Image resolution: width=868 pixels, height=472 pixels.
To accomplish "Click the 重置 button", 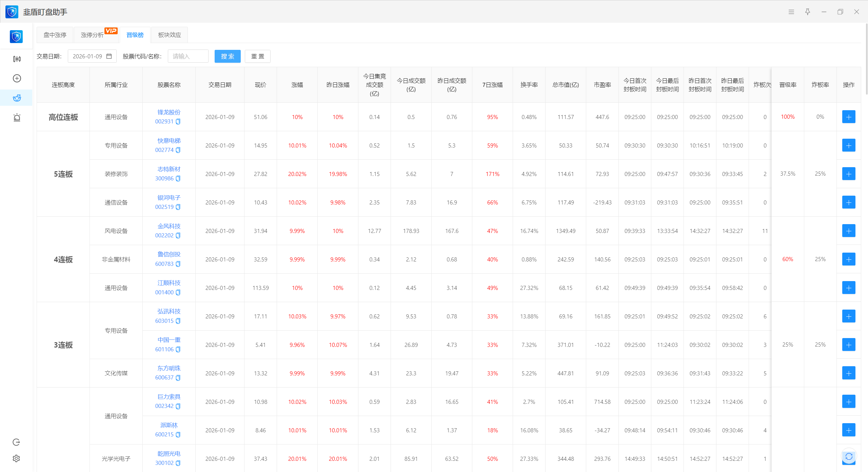I will click(x=257, y=56).
